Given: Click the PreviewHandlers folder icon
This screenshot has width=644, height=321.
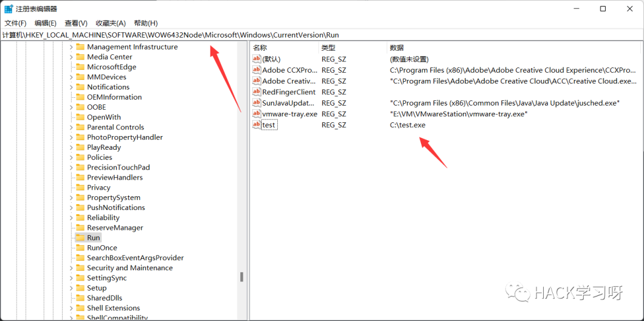Looking at the screenshot, I should pos(80,178).
